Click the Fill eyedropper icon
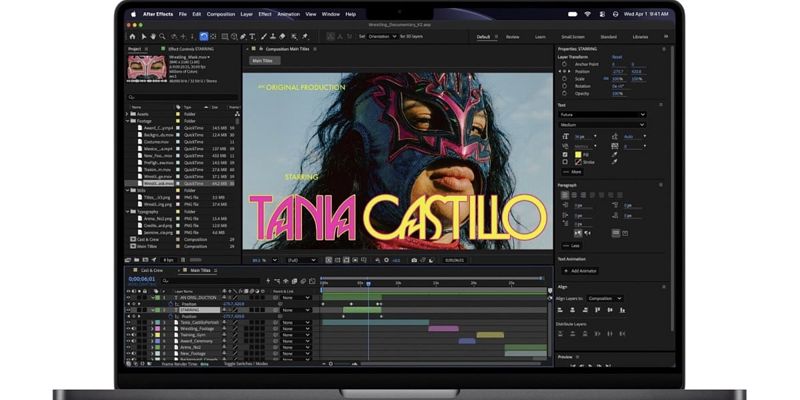800x400 pixels. (x=614, y=154)
